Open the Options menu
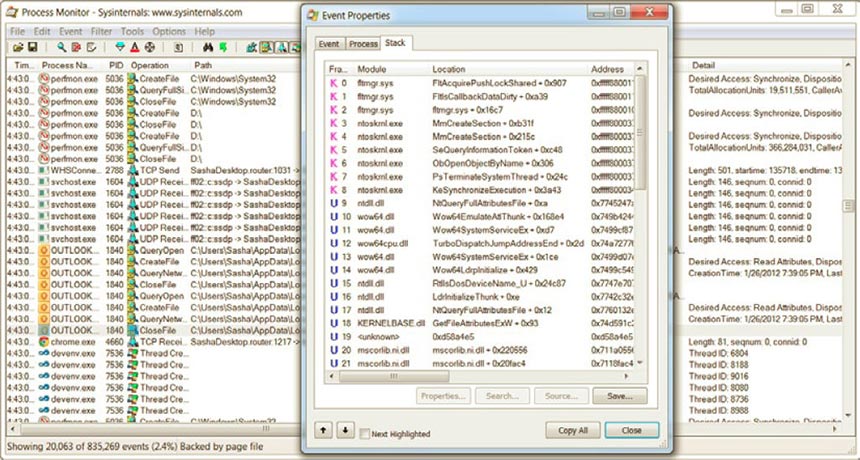The width and height of the screenshot is (860, 460). click(169, 31)
